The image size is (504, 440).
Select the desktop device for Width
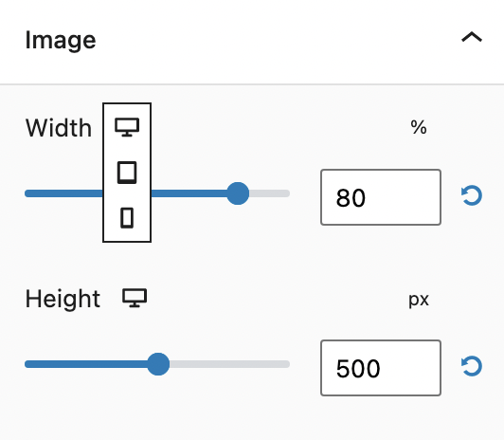click(x=127, y=127)
